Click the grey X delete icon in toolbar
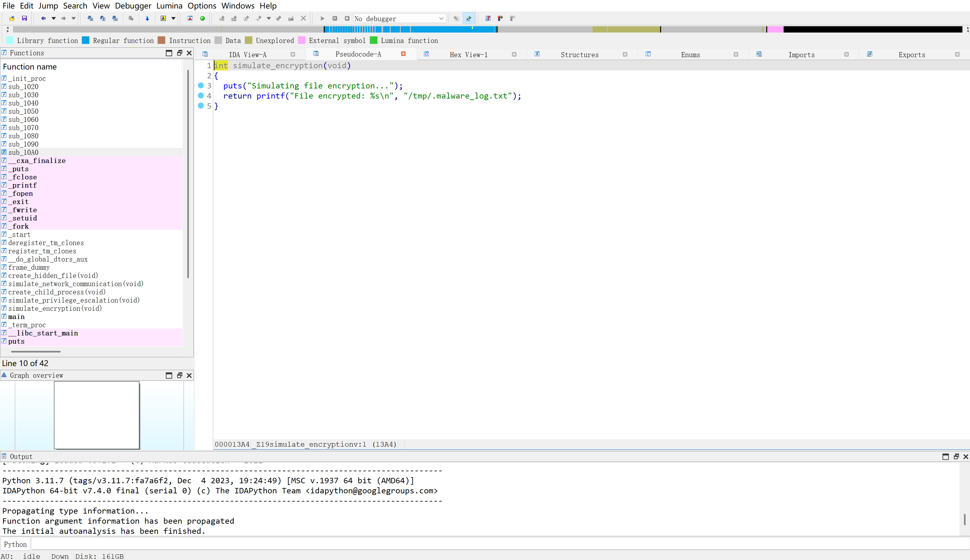The height and width of the screenshot is (560, 970). [304, 18]
